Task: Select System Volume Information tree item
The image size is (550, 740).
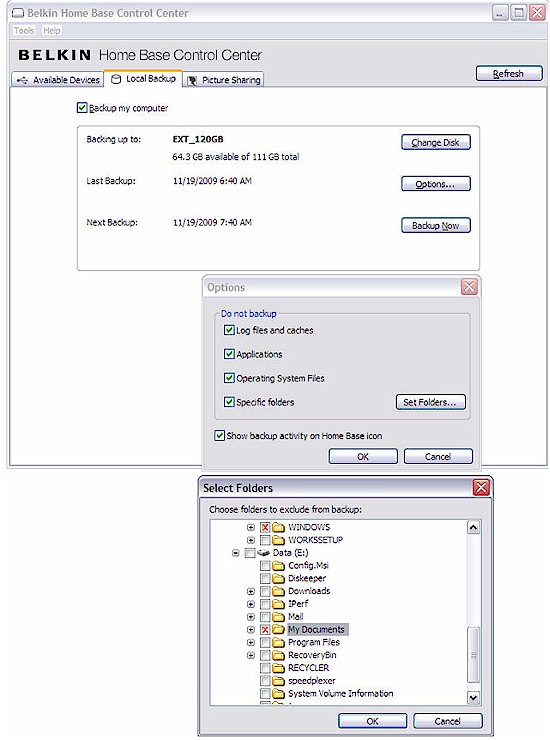Action: coord(340,693)
